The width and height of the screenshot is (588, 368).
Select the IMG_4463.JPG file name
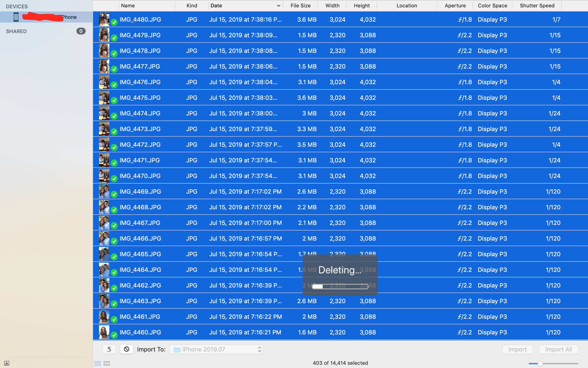(x=140, y=301)
